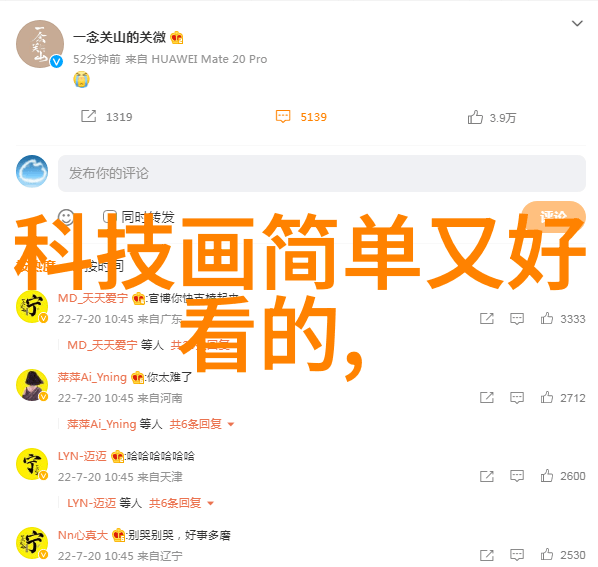Open 萍萍Ai_Yning's avatar thumbnail
The image size is (598, 567).
tap(32, 385)
